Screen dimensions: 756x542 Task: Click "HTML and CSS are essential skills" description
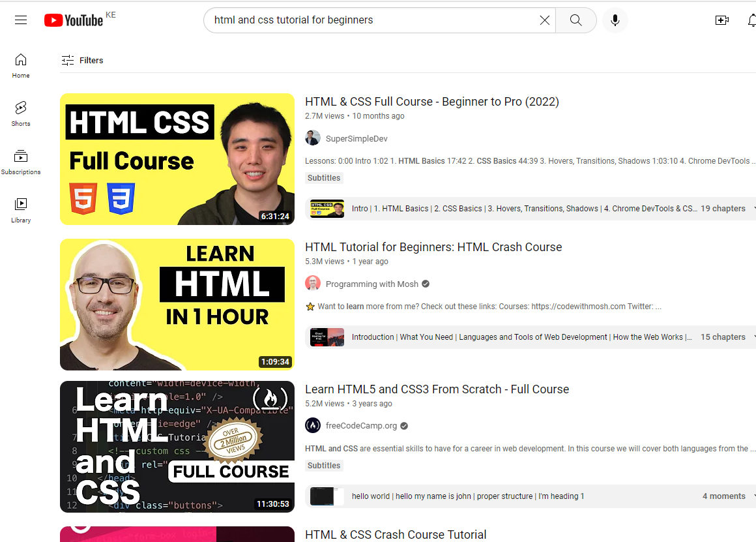click(529, 448)
